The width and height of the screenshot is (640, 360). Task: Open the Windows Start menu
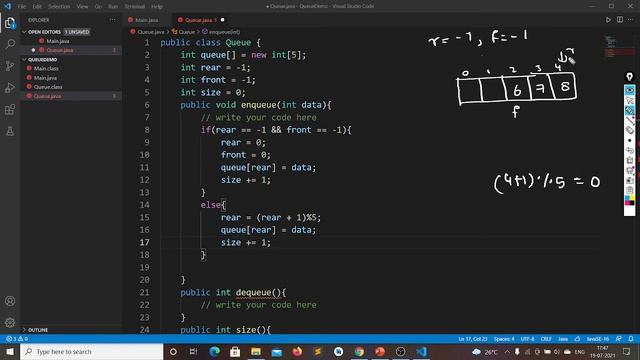[10, 351]
